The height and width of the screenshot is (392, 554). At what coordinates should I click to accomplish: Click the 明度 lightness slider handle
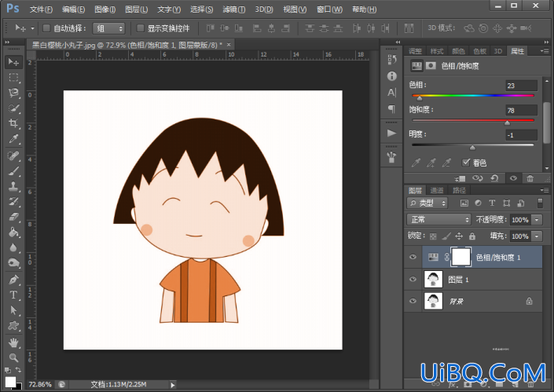pos(472,148)
